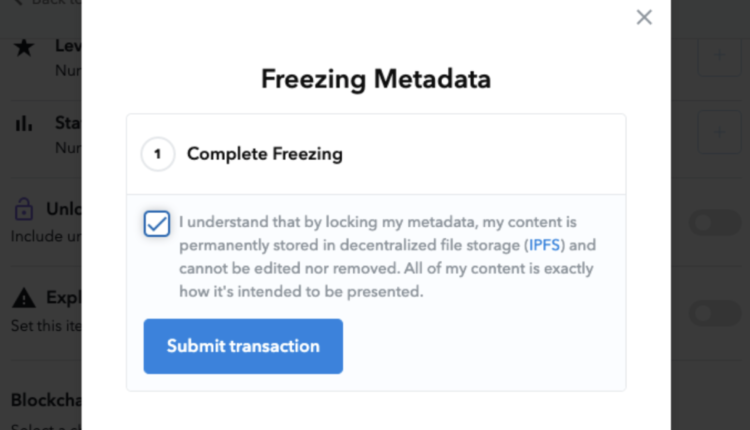This screenshot has width=750, height=430.
Task: Click the lock Unlockable content icon
Action: click(23, 210)
